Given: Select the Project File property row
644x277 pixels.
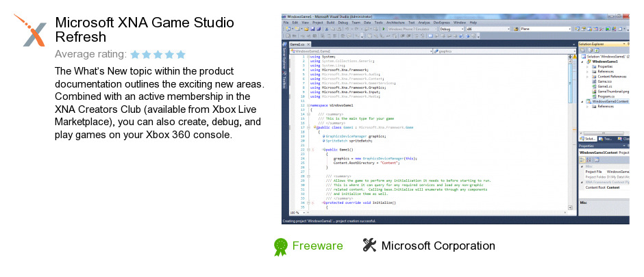Looking at the screenshot, I should 604,172.
